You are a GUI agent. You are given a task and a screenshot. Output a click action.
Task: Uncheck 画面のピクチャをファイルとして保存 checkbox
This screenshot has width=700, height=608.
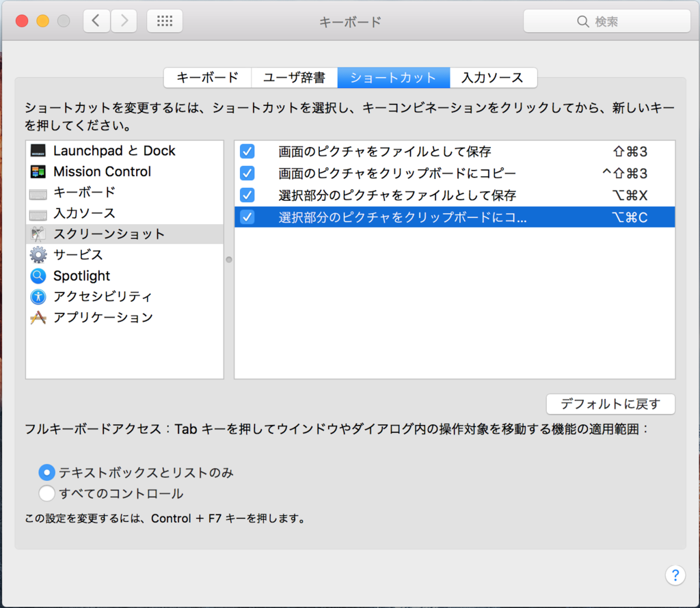247,152
